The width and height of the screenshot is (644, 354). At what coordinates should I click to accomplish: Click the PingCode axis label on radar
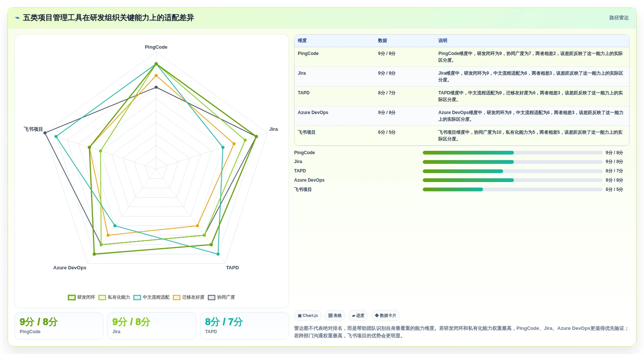[x=156, y=47]
